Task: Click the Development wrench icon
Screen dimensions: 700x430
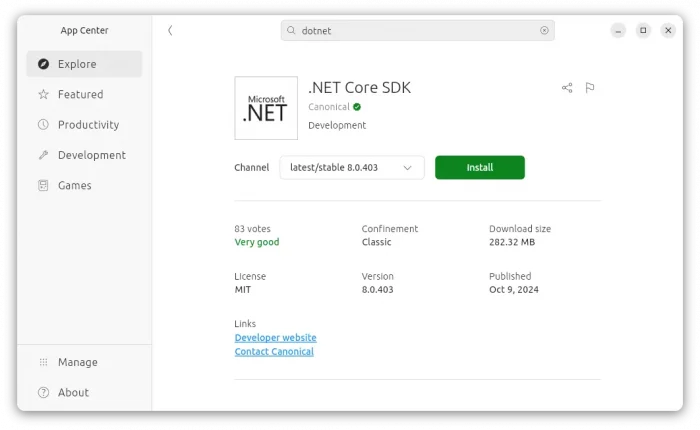Action: pos(43,155)
